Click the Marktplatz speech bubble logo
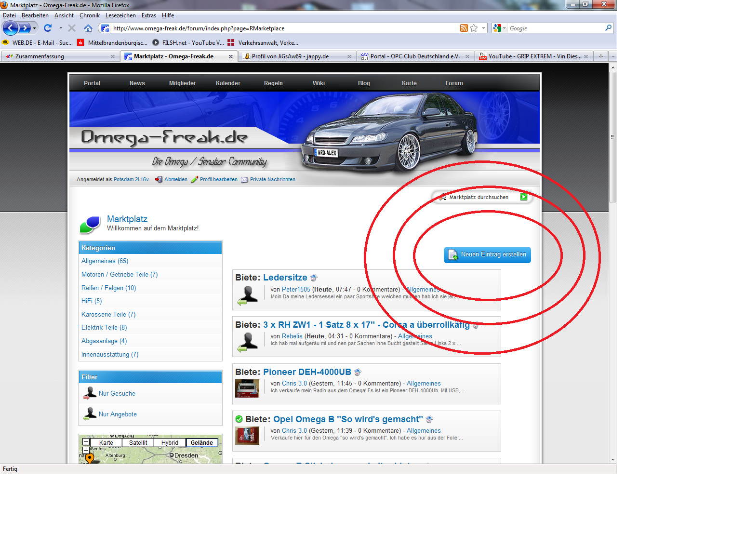This screenshot has height=560, width=745. (90, 225)
